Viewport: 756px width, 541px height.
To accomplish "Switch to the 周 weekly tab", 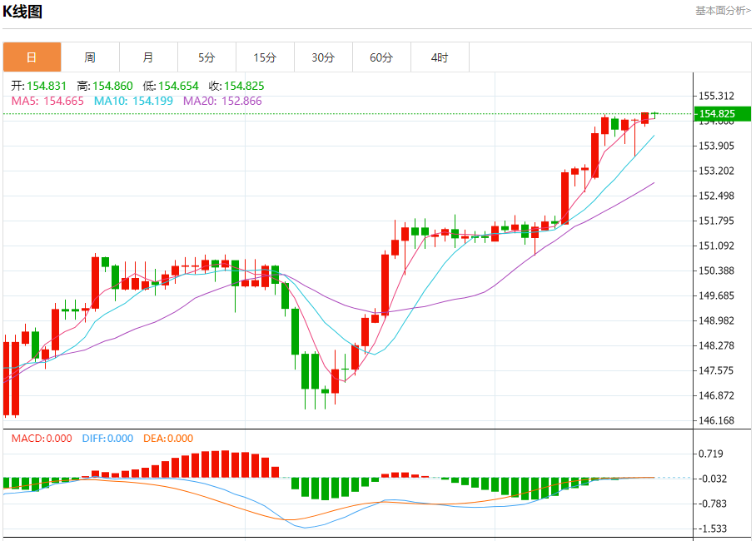I will (90, 57).
